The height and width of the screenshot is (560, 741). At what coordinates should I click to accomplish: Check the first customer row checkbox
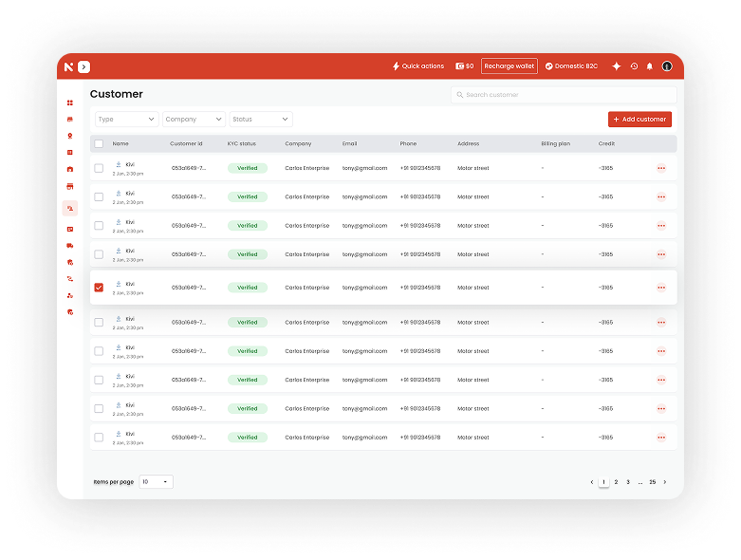[99, 168]
